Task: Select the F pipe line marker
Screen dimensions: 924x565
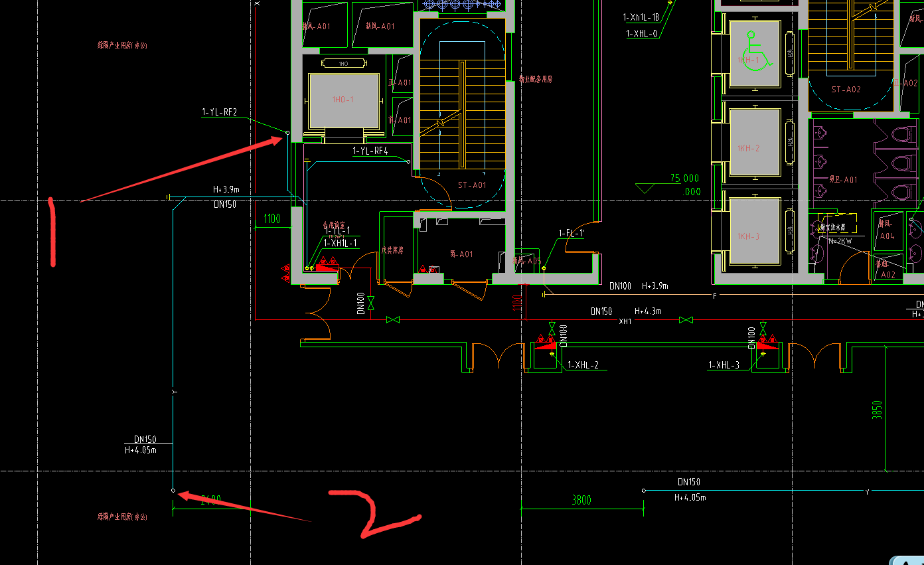Action: 715,296
